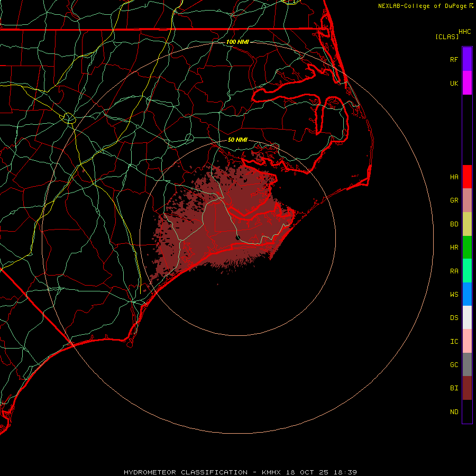Click the WS legend label
This screenshot has height=476, width=476.
click(454, 294)
